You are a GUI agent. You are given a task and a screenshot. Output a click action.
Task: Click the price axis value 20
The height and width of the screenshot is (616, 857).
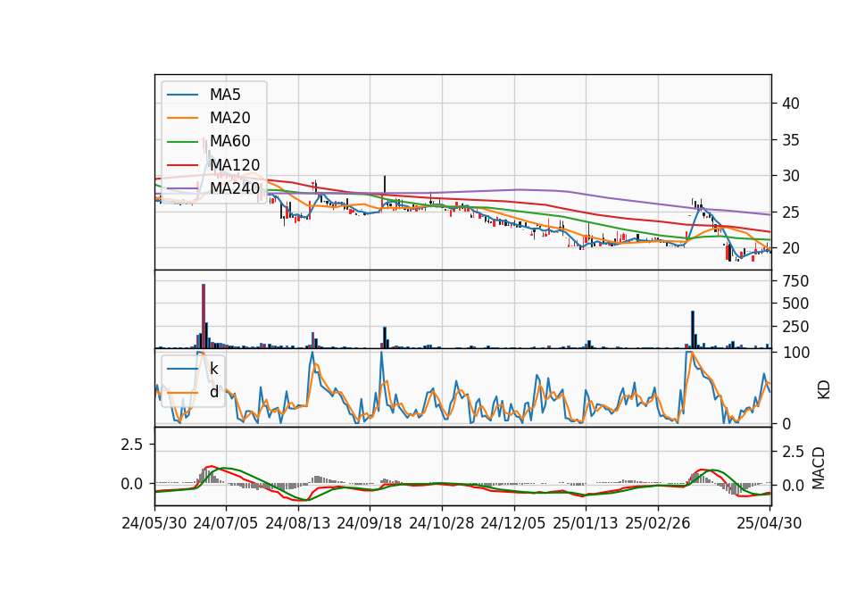tap(791, 248)
